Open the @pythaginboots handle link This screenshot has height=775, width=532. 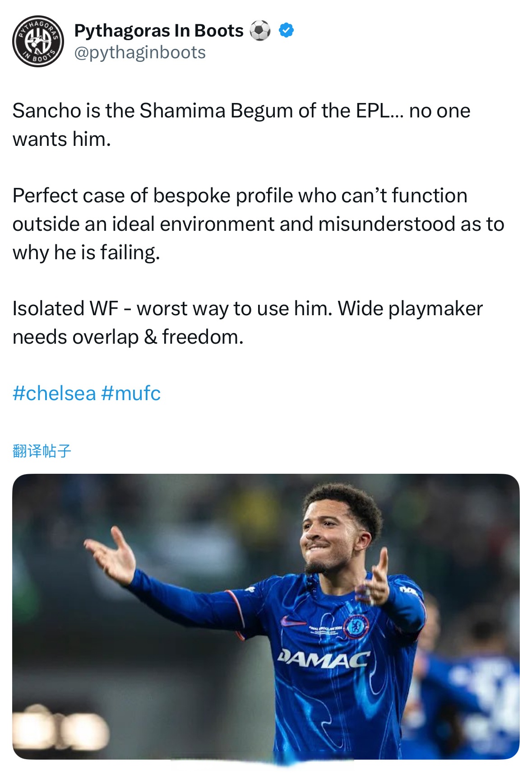[x=140, y=52]
